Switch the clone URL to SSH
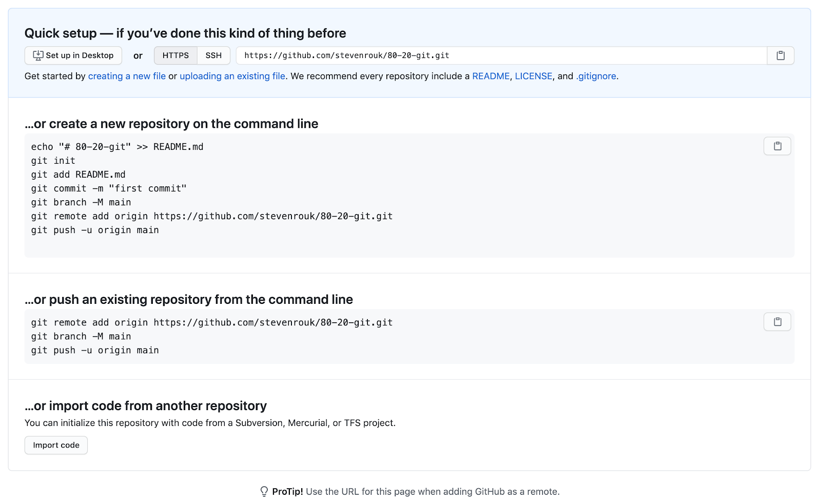Screen dimensions: 821x504 [x=213, y=55]
